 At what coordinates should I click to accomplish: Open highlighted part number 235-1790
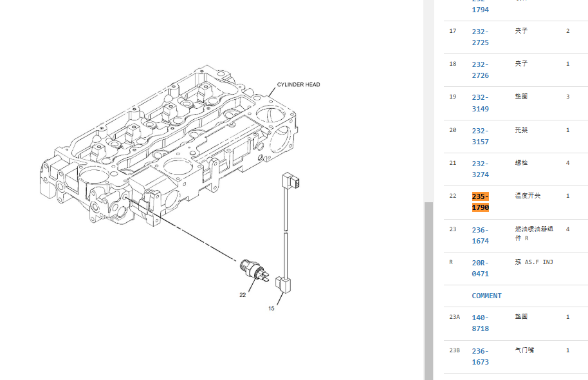pyautogui.click(x=480, y=202)
